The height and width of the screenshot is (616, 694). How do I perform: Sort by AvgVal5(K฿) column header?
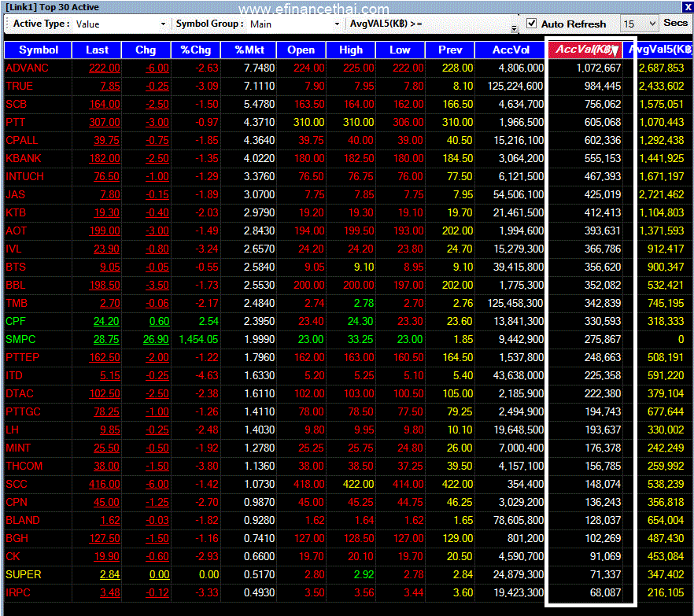(659, 50)
